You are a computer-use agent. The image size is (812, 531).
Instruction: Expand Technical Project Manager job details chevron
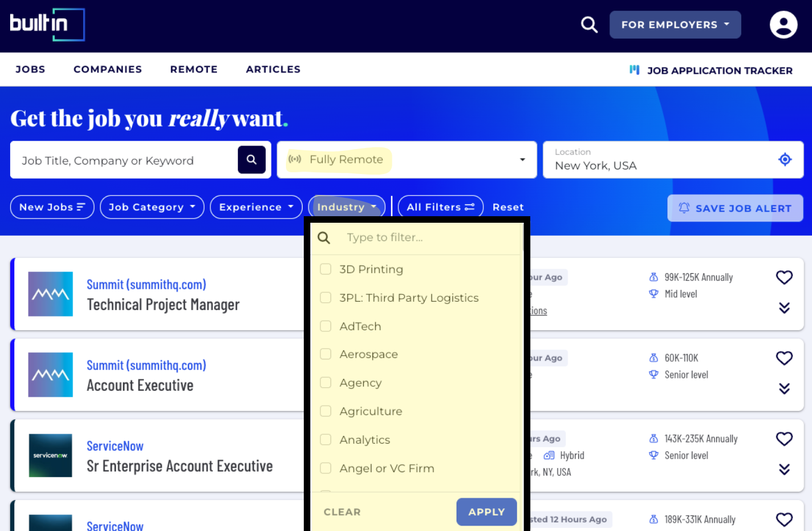pyautogui.click(x=784, y=308)
